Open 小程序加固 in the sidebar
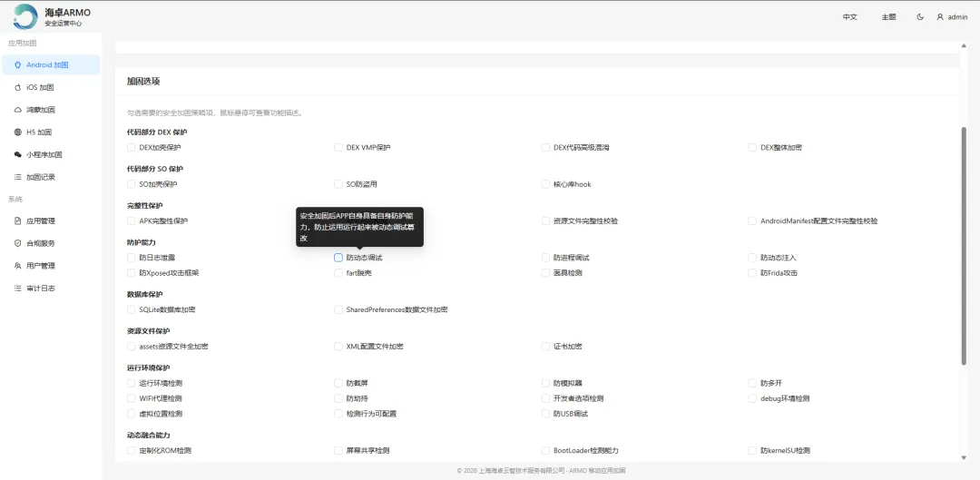980x480 pixels. tap(51, 155)
